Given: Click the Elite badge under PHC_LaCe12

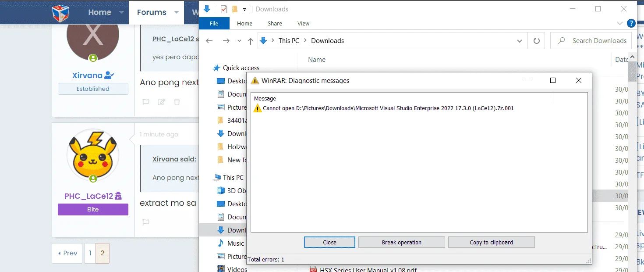Looking at the screenshot, I should [93, 209].
